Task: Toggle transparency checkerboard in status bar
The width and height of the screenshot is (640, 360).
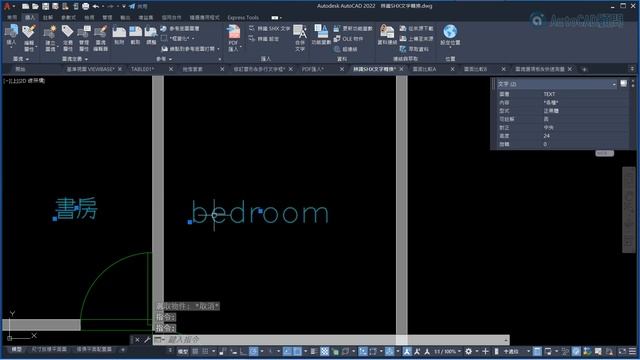Action: click(x=324, y=351)
